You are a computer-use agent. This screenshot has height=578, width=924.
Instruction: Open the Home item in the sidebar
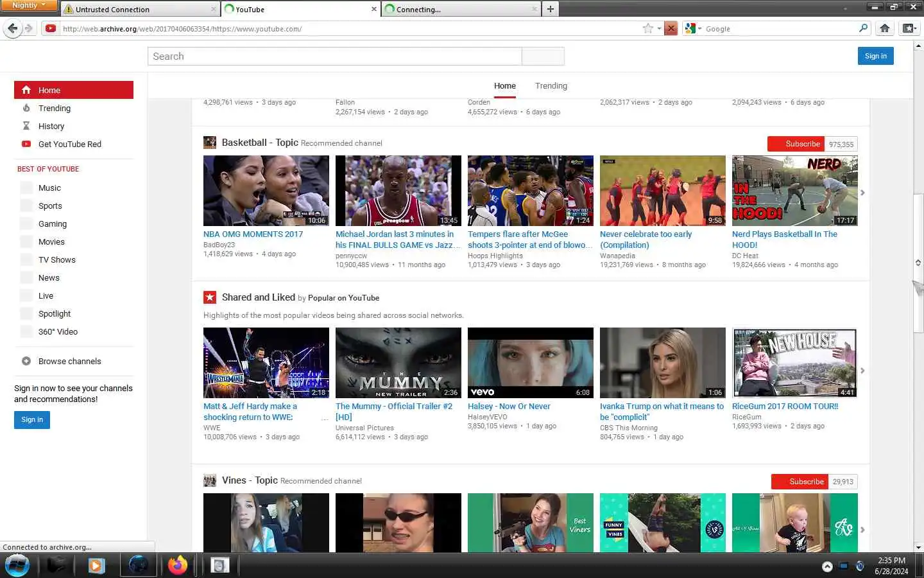tap(74, 90)
